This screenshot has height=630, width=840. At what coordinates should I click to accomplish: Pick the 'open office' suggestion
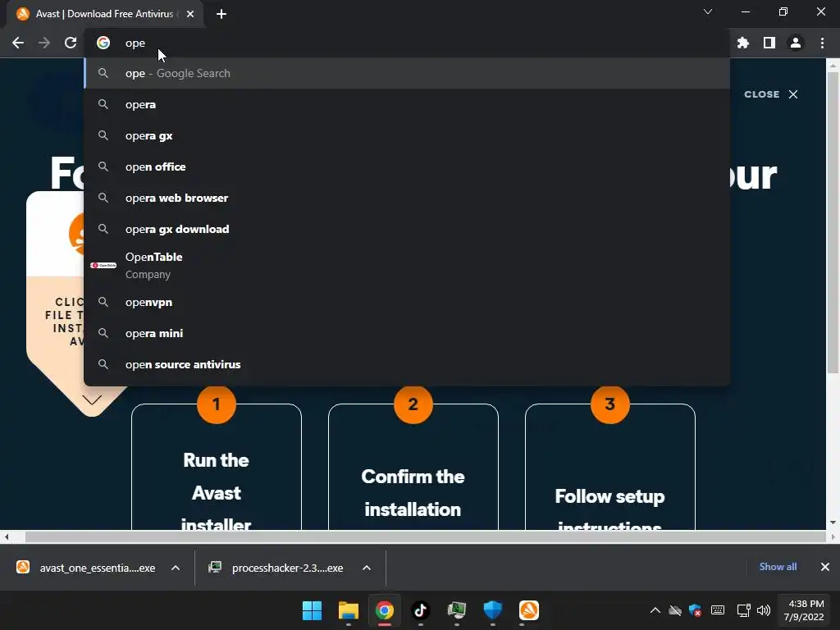coord(407,167)
